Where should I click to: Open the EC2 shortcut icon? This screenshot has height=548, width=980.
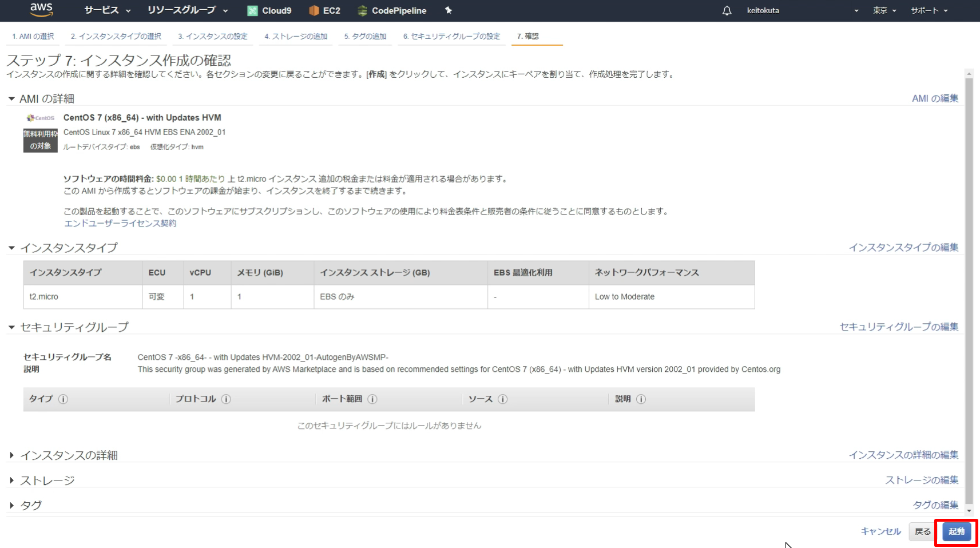[x=314, y=10]
